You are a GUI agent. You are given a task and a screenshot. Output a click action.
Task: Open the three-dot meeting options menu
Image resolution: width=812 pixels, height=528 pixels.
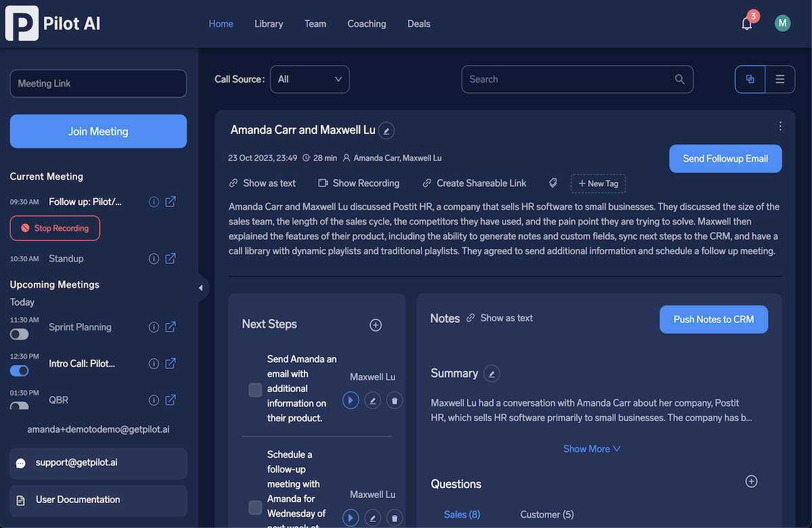pos(780,127)
